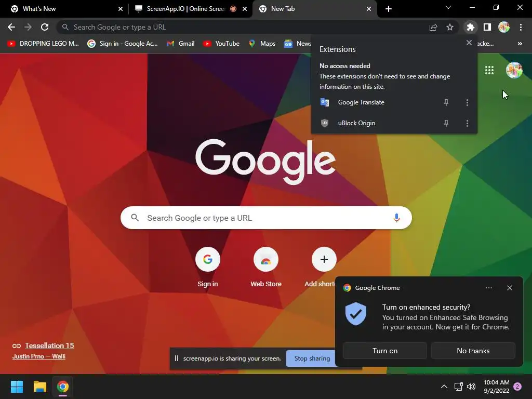The image size is (532, 399).
Task: Click the forward navigation arrow
Action: point(28,27)
